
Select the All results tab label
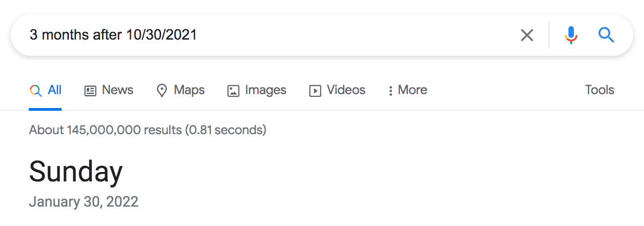[54, 90]
